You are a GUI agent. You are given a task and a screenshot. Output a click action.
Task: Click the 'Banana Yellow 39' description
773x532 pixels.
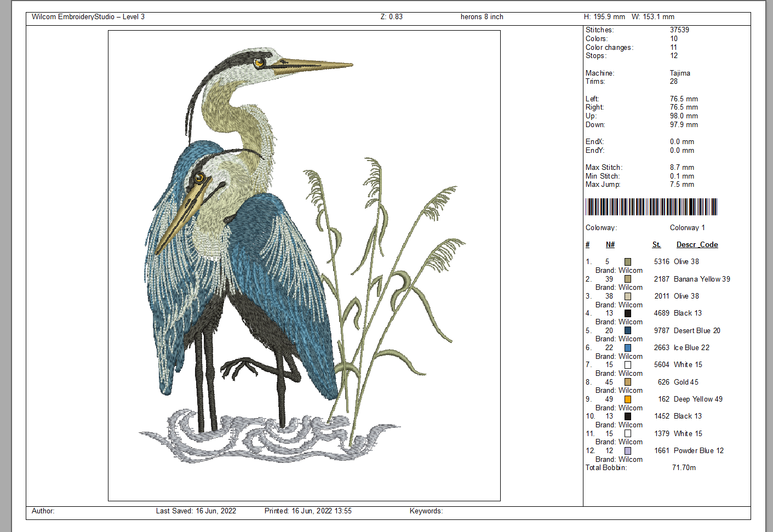coord(702,279)
